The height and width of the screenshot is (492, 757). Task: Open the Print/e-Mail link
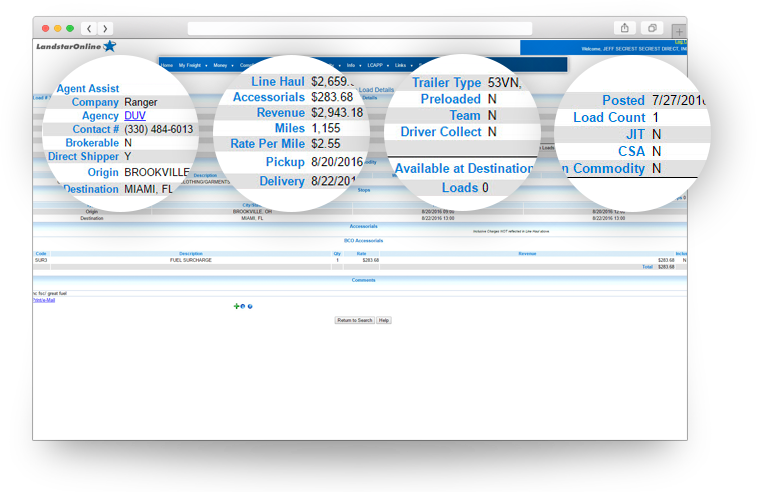[x=44, y=300]
